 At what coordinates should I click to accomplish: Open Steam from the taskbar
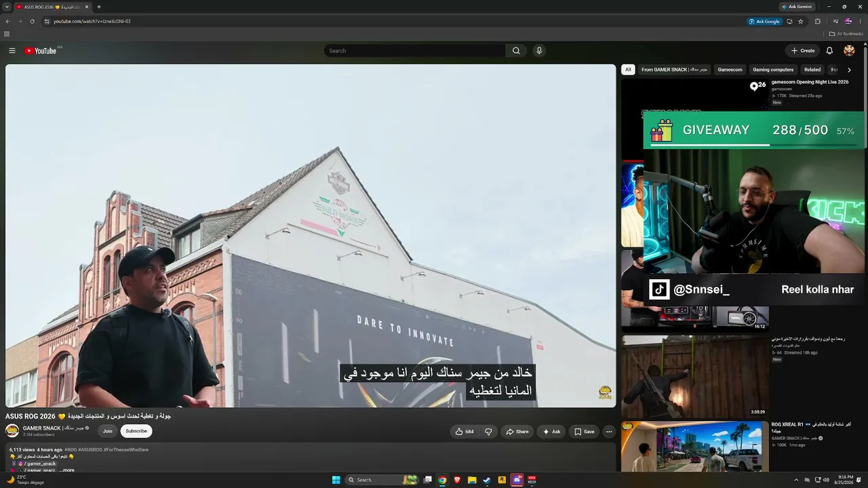pyautogui.click(x=487, y=480)
